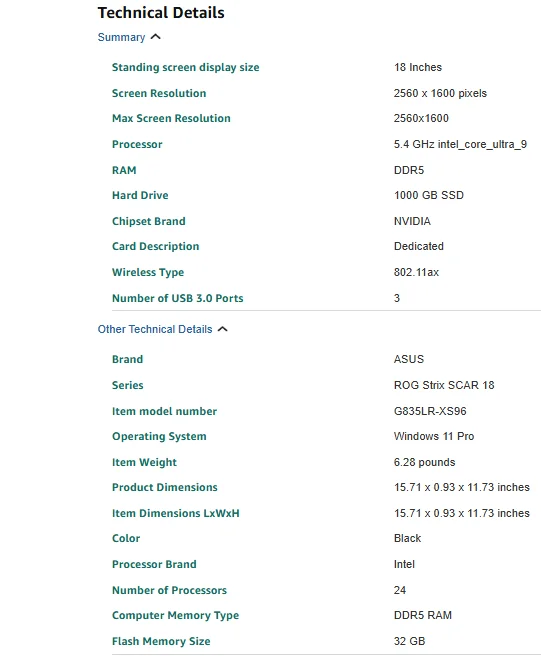Click the Item Weight label

[x=144, y=462]
